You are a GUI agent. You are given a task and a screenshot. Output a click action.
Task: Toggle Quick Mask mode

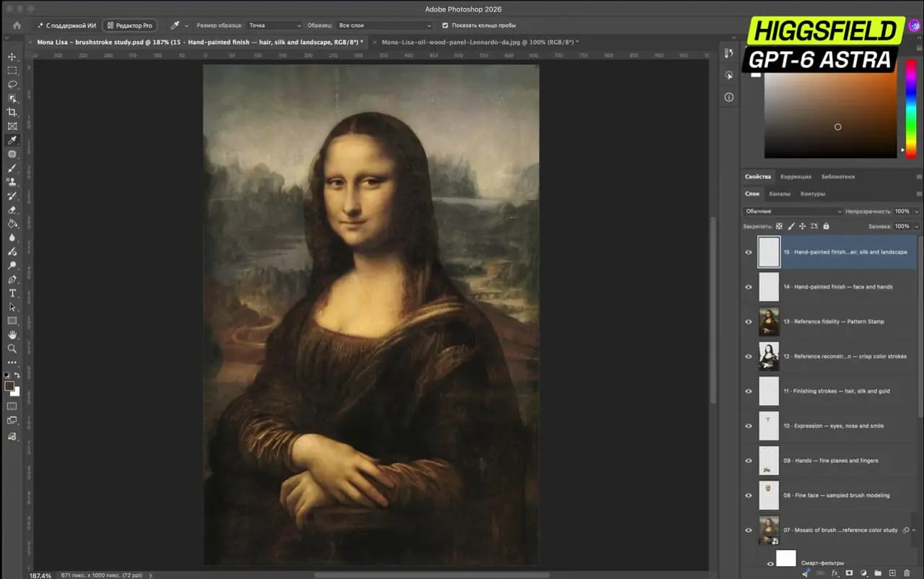(x=12, y=406)
